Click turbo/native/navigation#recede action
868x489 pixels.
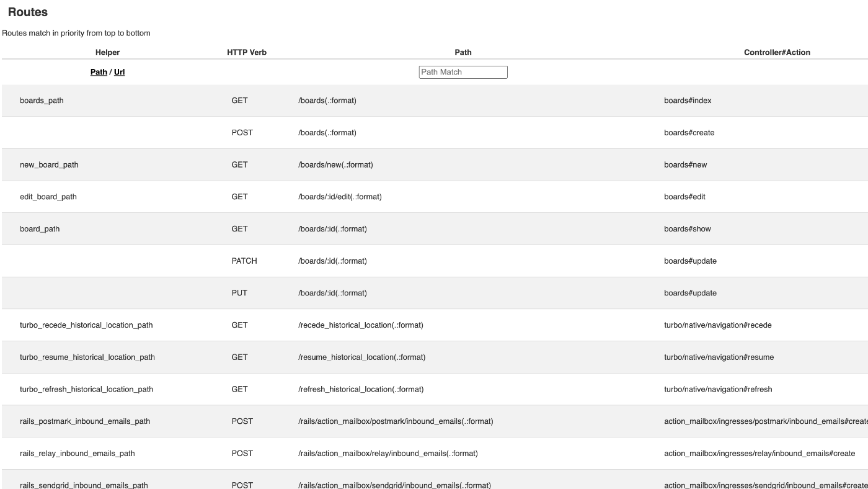pos(718,325)
